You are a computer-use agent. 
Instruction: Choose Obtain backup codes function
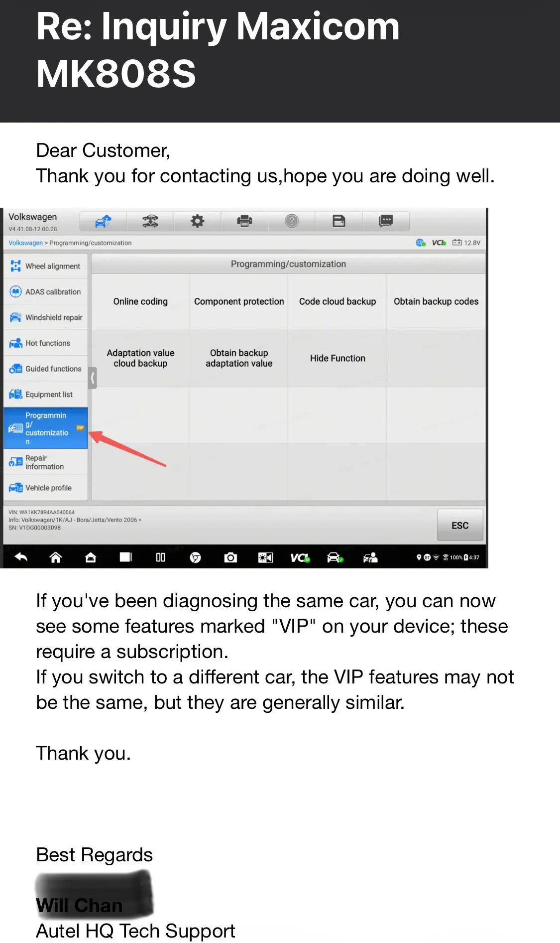pyautogui.click(x=436, y=301)
